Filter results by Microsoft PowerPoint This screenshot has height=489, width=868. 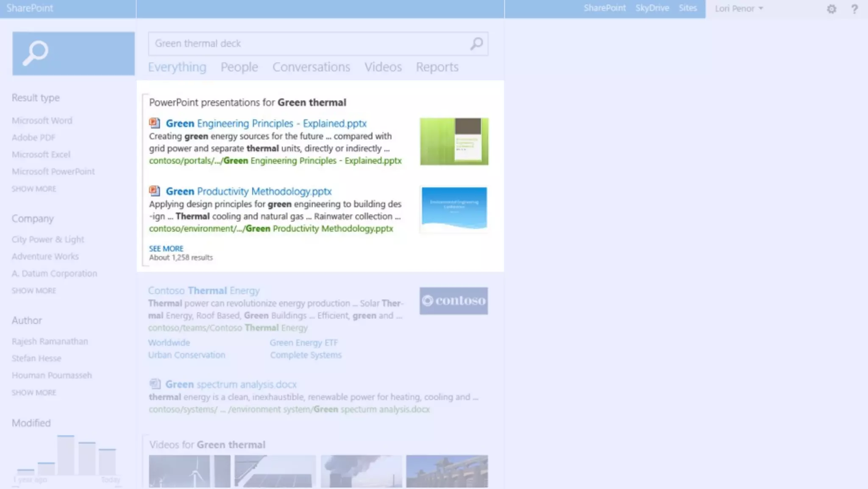click(x=53, y=171)
